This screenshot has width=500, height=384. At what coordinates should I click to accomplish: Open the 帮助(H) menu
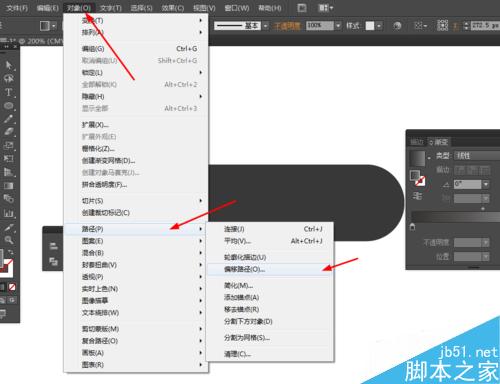tap(270, 8)
